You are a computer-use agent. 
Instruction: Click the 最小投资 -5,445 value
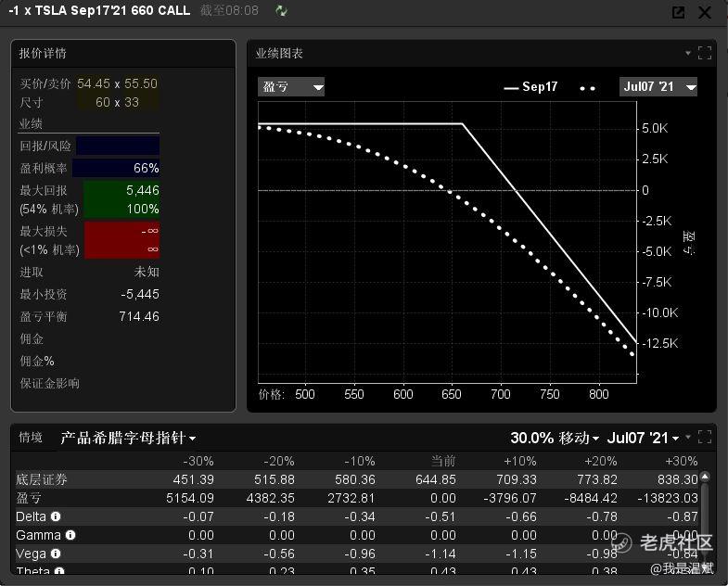(x=140, y=295)
